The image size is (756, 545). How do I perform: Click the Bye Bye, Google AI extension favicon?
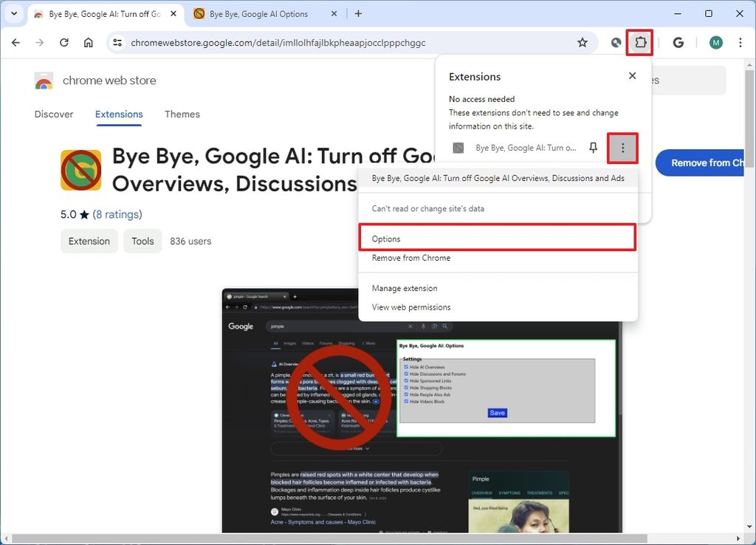460,148
